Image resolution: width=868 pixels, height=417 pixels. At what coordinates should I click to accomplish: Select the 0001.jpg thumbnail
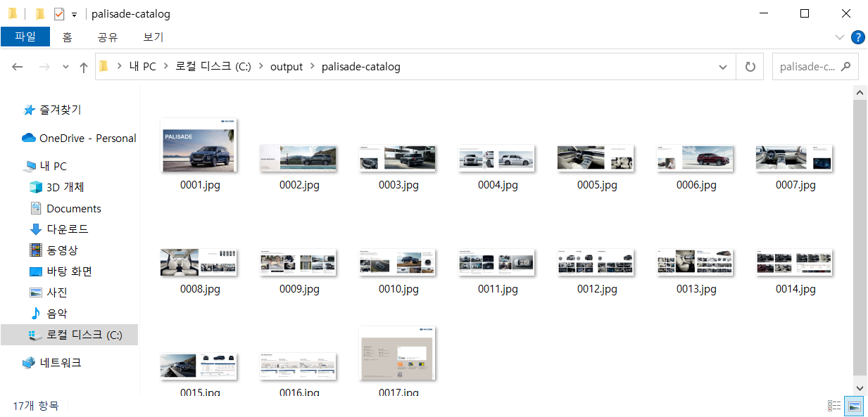tap(199, 145)
